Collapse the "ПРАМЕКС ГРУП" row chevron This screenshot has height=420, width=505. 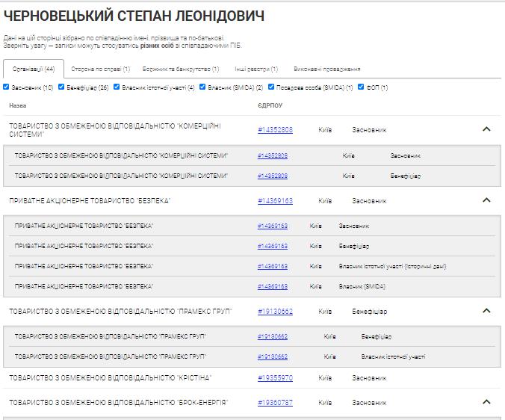(486, 311)
